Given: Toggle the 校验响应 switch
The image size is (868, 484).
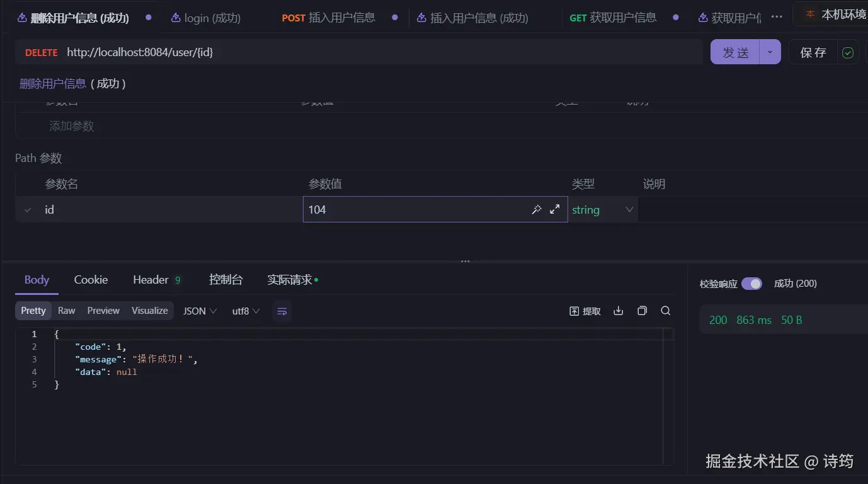Looking at the screenshot, I should point(751,284).
